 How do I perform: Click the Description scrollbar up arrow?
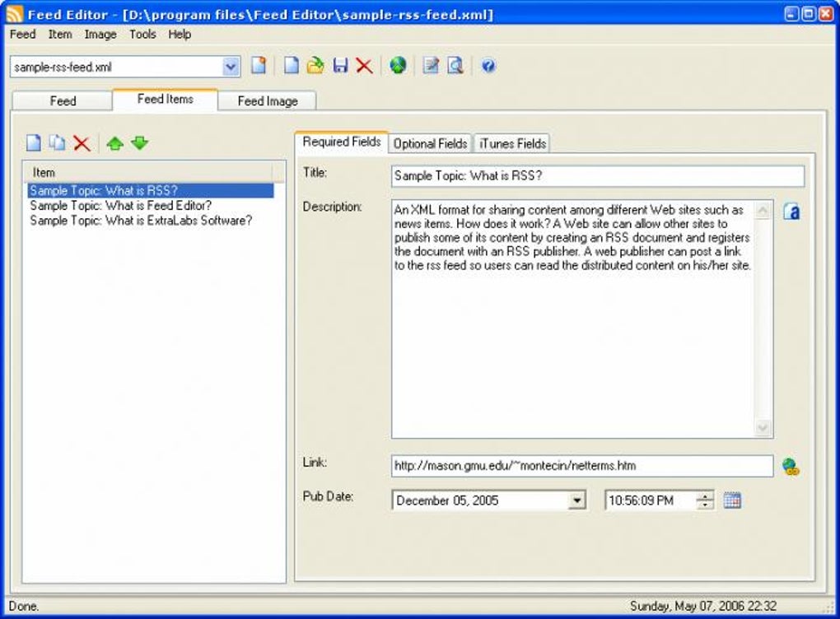763,211
